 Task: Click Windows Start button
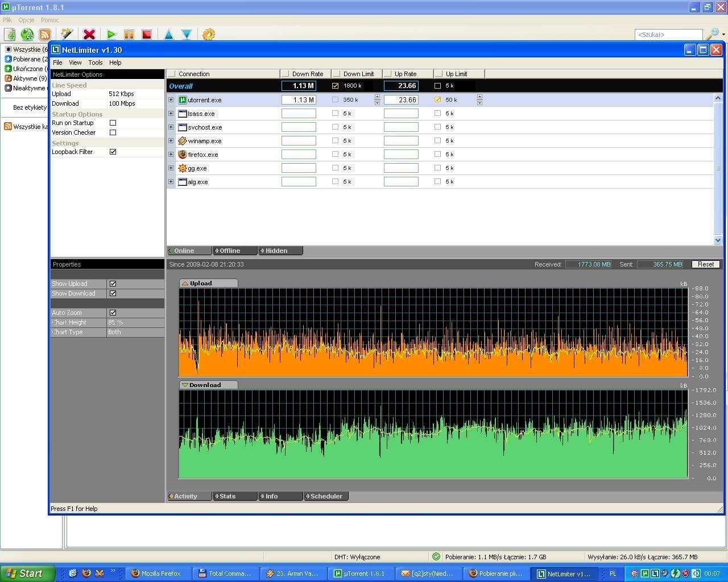pyautogui.click(x=27, y=573)
